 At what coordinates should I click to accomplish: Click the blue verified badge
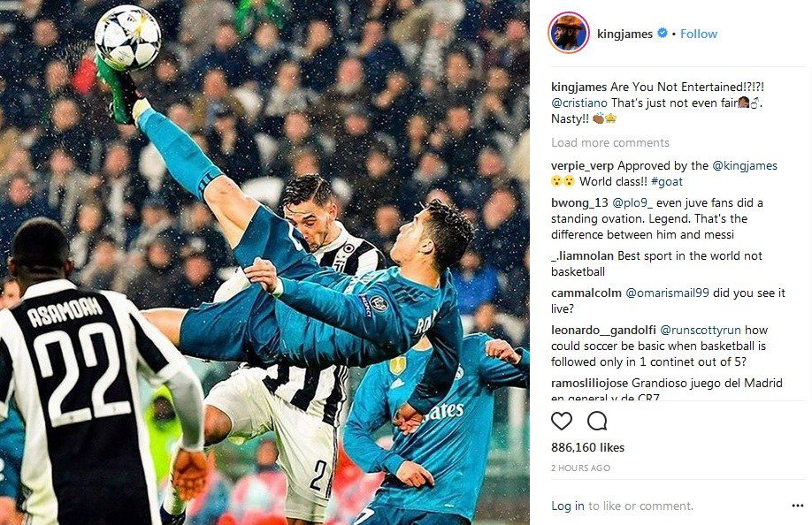(x=663, y=33)
